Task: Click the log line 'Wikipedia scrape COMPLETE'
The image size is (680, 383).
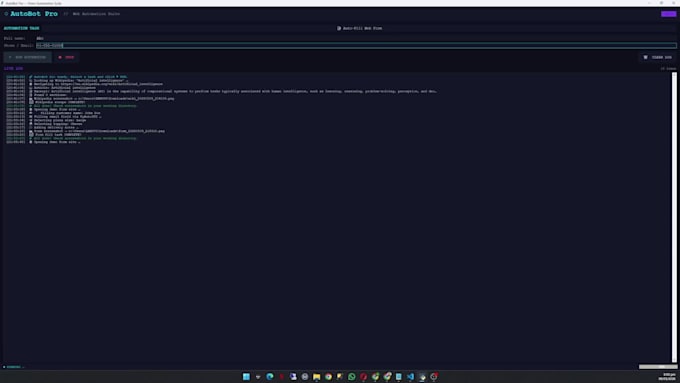Action: [46, 102]
